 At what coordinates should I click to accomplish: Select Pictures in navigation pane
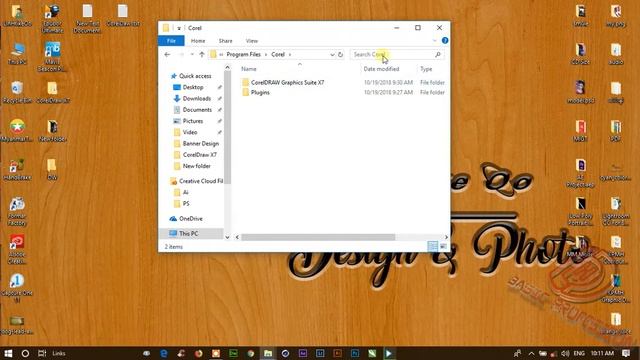pos(188,121)
